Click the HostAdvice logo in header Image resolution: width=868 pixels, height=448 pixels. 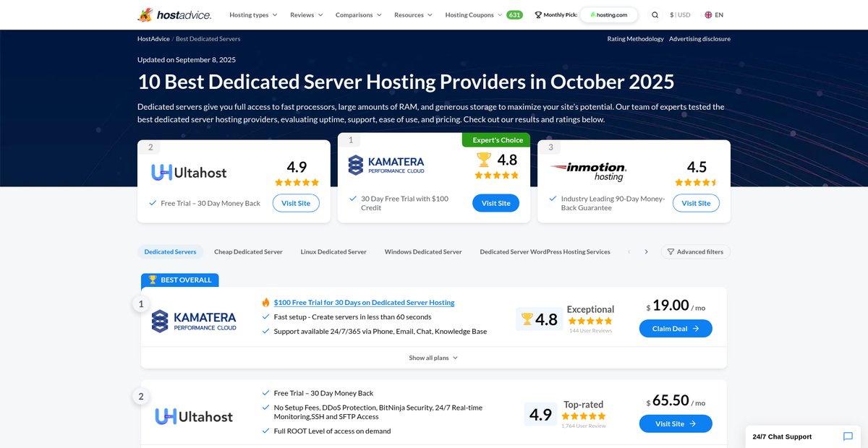[174, 14]
